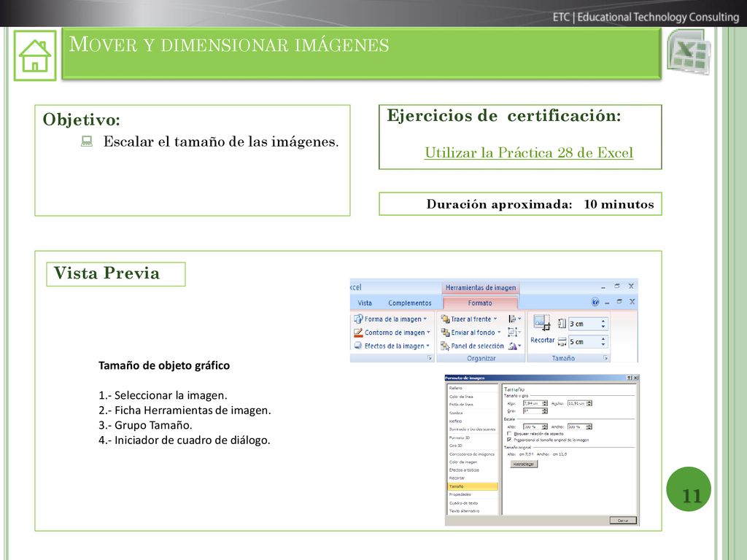Expand the Contorno de imagen dropdown arrow
The width and height of the screenshot is (747, 560).
coord(428,332)
